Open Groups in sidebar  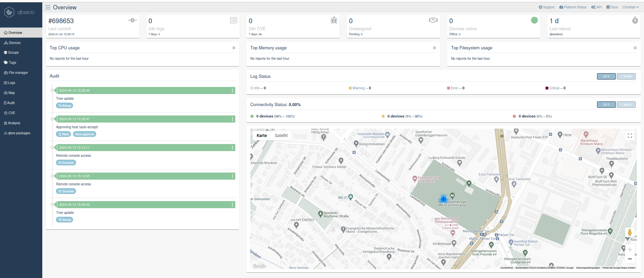click(21, 52)
